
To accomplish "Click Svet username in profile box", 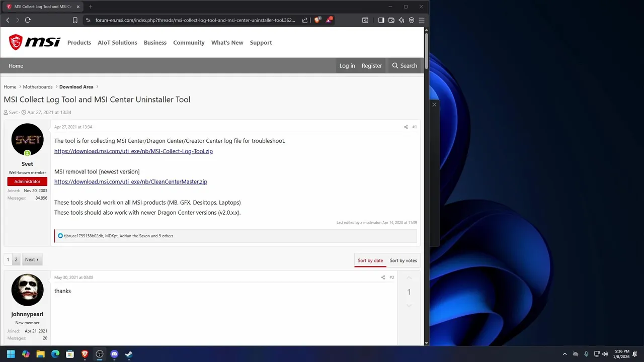I will [27, 164].
